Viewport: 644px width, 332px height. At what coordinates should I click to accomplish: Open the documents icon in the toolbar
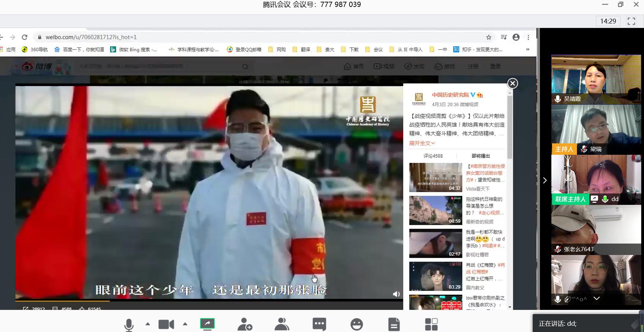(394, 324)
